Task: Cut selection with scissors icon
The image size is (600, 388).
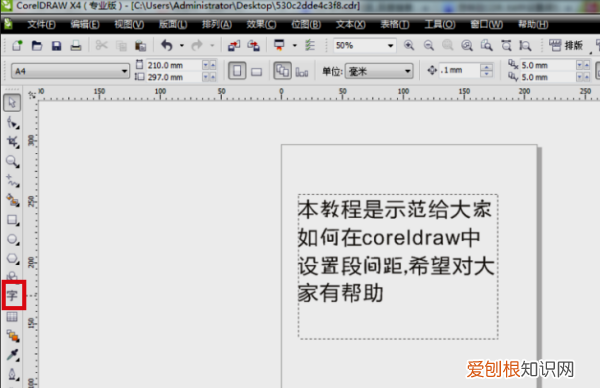Action: click(x=101, y=46)
